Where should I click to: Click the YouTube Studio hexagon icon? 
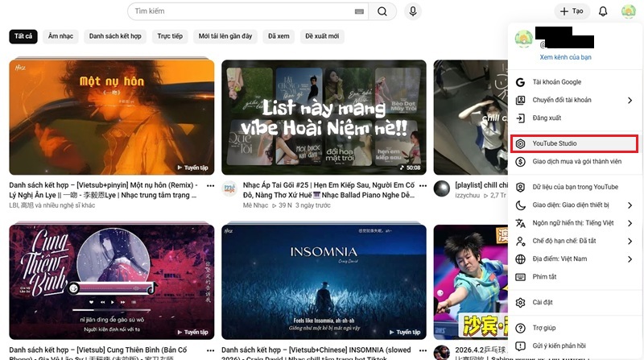(x=520, y=143)
